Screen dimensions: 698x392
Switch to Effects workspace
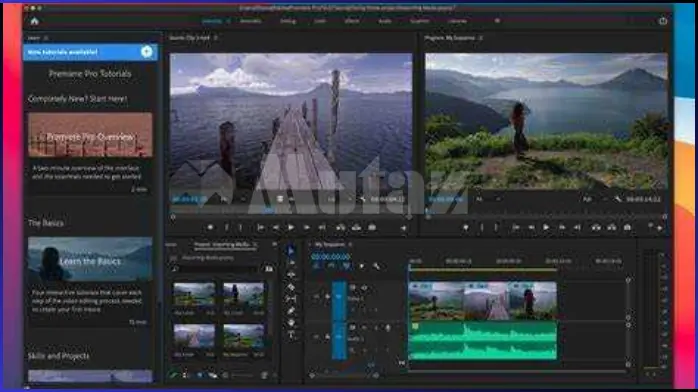click(x=352, y=21)
